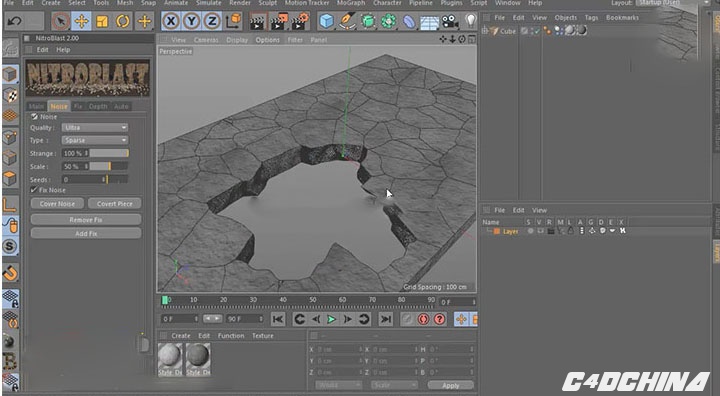The width and height of the screenshot is (720, 396).
Task: Open the Type dropdown set to Sparse
Action: point(95,140)
